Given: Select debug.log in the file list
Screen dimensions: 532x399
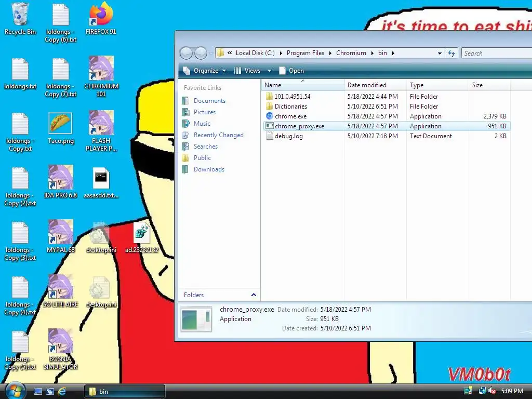Looking at the screenshot, I should 386,136.
